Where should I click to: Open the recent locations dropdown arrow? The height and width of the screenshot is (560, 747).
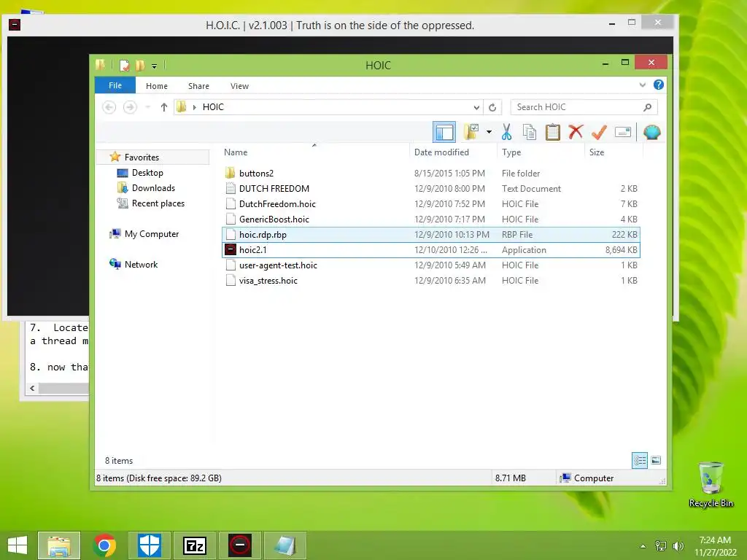147,107
